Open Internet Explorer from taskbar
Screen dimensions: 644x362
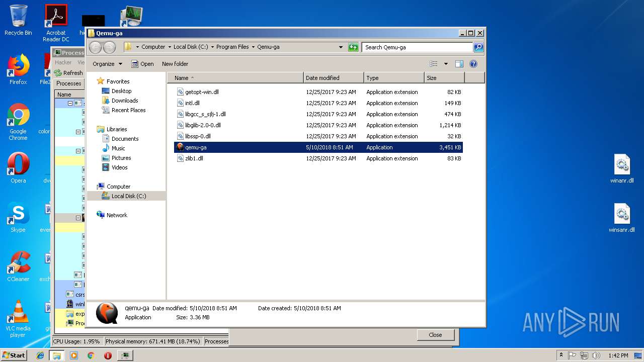pos(40,355)
